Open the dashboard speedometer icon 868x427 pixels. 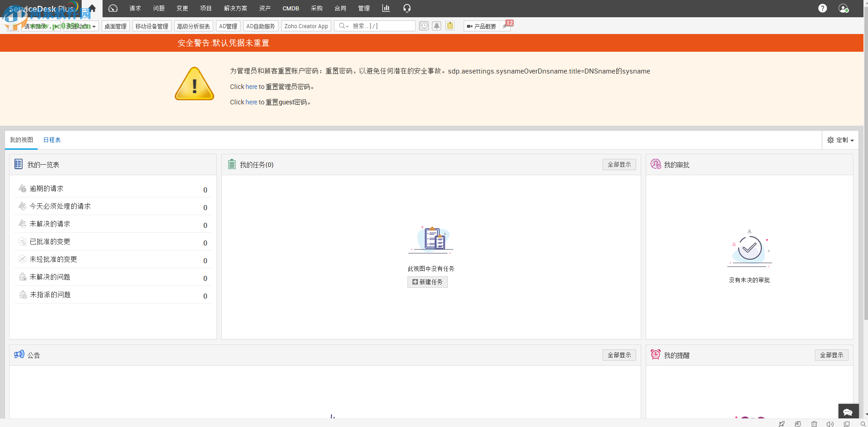point(113,8)
